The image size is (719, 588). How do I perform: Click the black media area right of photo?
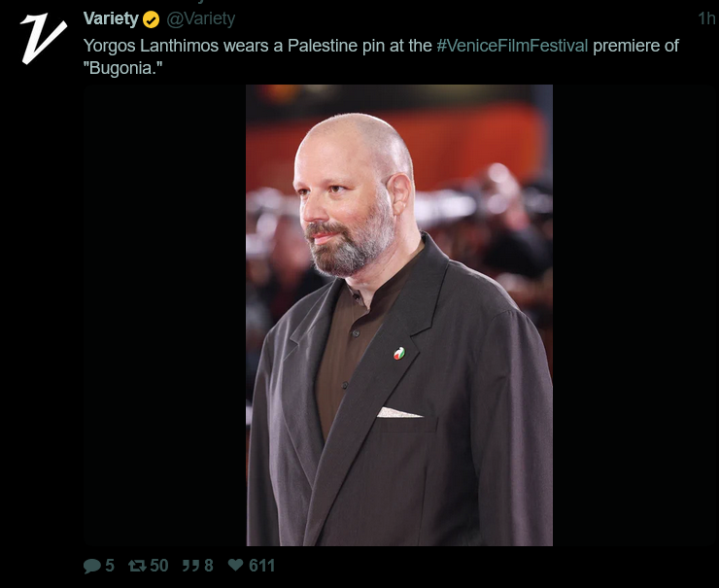pyautogui.click(x=635, y=315)
